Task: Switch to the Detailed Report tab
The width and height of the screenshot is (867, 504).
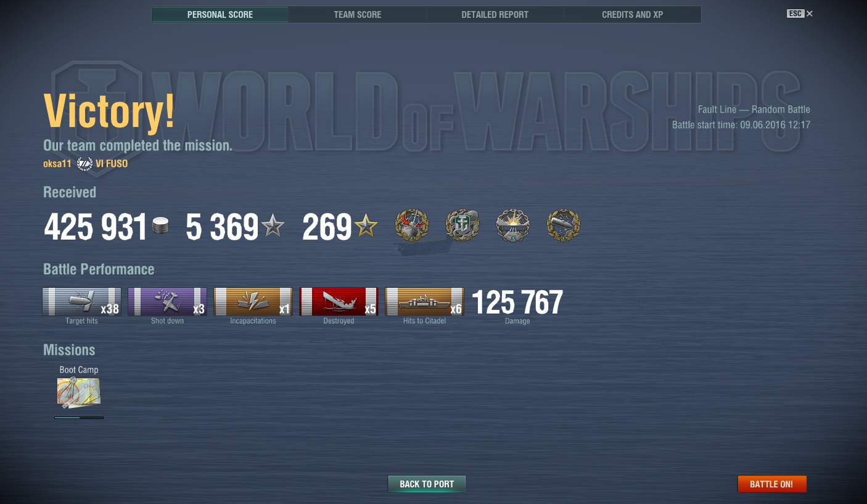Action: (x=495, y=14)
